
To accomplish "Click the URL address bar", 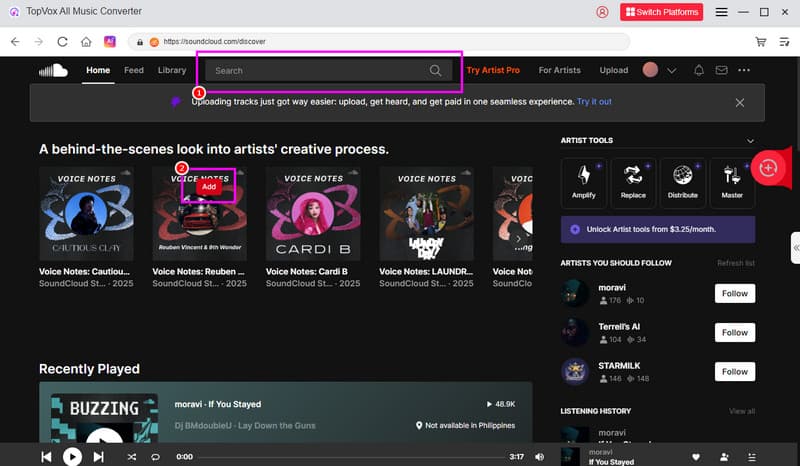I will 379,42.
